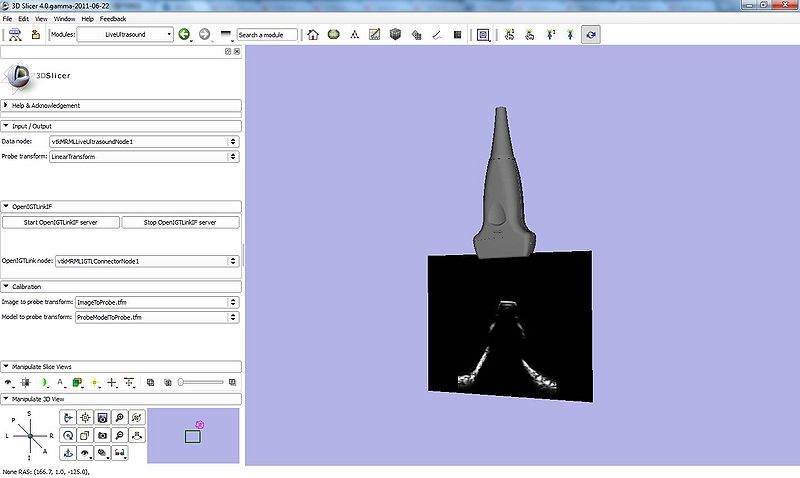Click the green back-arrow module history button
This screenshot has width=800, height=478.
click(x=185, y=34)
